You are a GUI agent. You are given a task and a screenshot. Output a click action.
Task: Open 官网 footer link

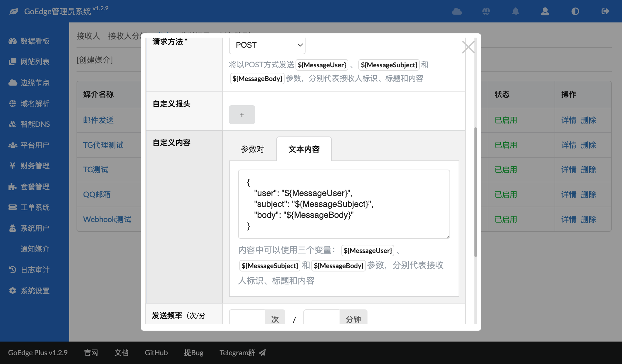coord(91,353)
